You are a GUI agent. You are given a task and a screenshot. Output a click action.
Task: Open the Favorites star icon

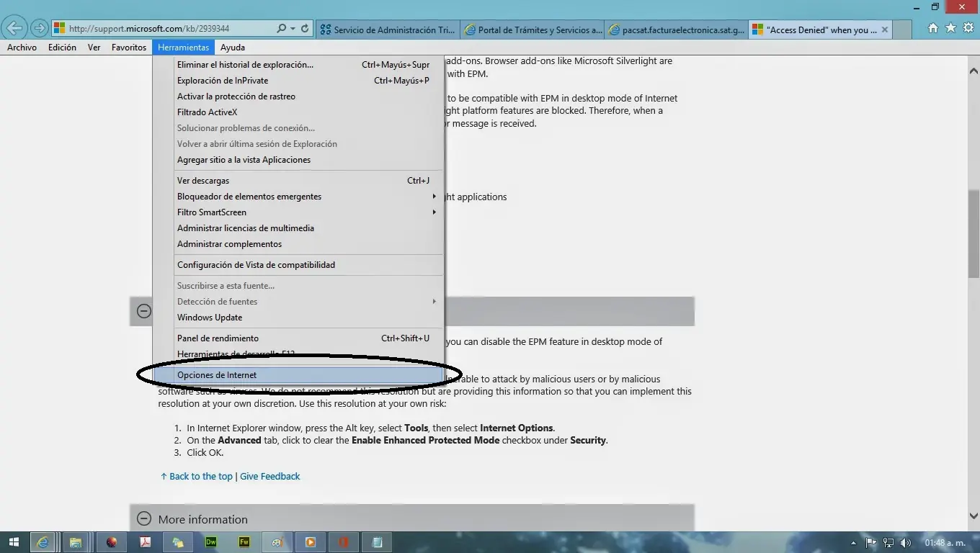(950, 28)
